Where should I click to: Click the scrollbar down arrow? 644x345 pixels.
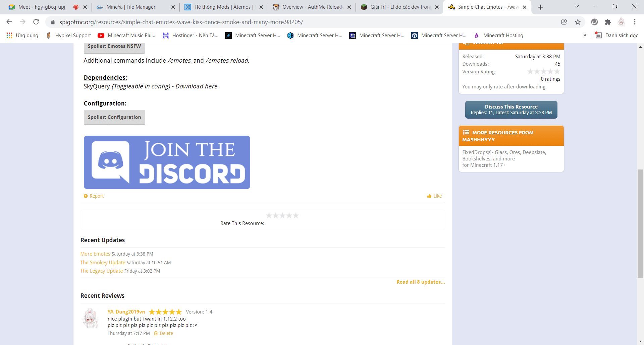(x=640, y=342)
